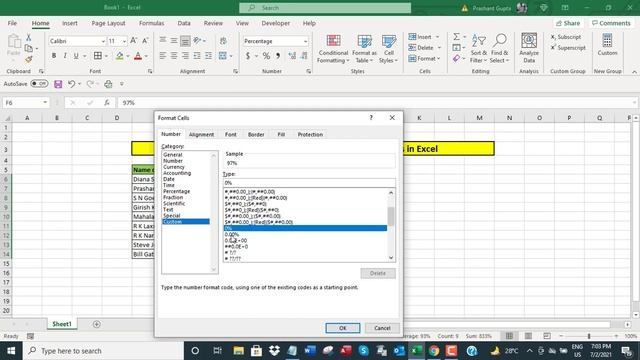Viewport: 640px width, 360px height.
Task: Switch to Font tab in dialog
Action: (231, 134)
